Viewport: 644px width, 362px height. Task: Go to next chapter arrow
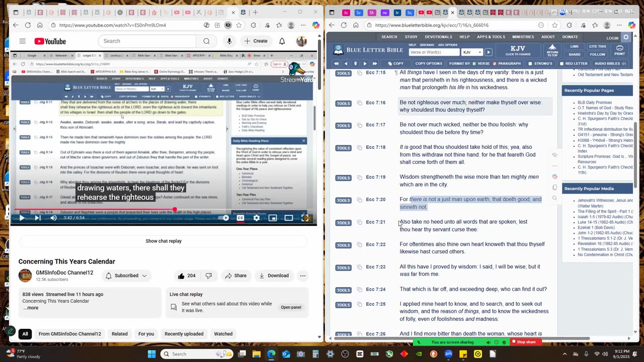365,64
